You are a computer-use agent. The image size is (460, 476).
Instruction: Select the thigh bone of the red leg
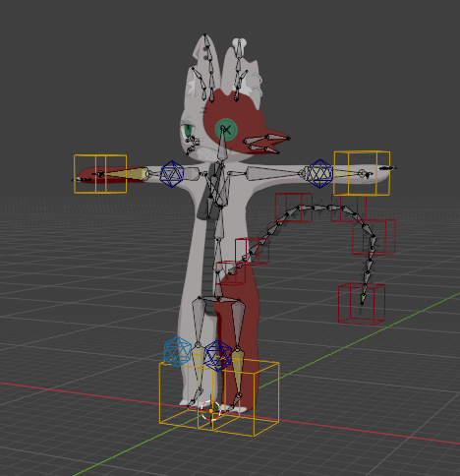[238, 324]
